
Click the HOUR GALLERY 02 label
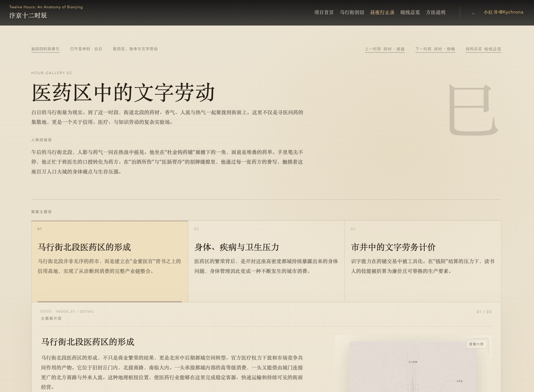[51, 73]
